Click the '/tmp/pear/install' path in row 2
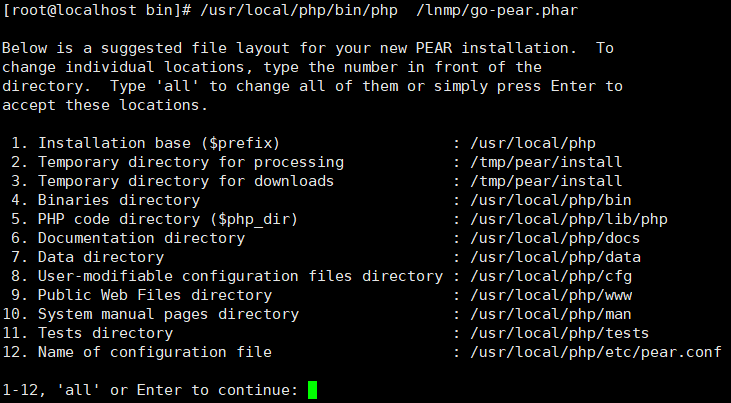The height and width of the screenshot is (403, 731). (x=546, y=162)
